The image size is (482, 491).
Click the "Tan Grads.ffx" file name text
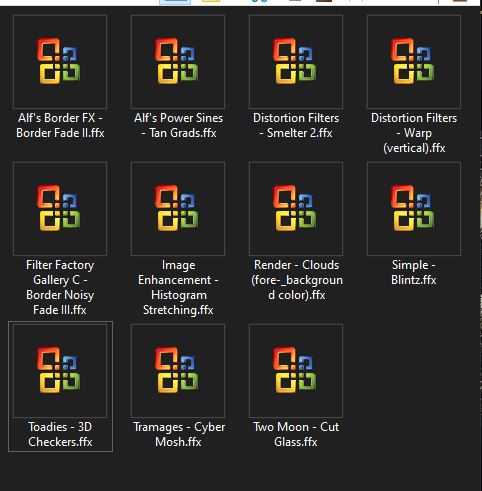click(183, 133)
